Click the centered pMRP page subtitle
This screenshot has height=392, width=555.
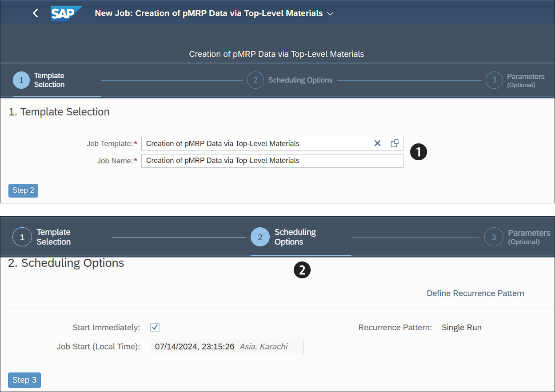(276, 54)
